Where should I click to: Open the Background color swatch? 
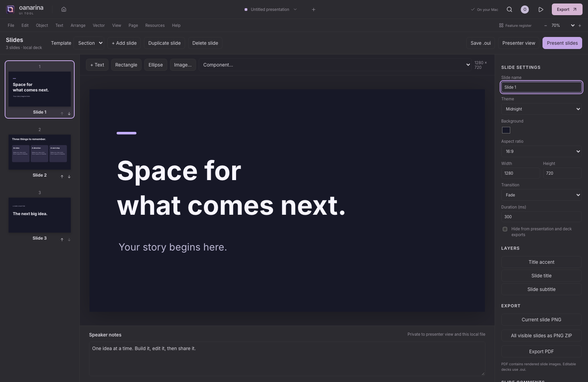(506, 130)
